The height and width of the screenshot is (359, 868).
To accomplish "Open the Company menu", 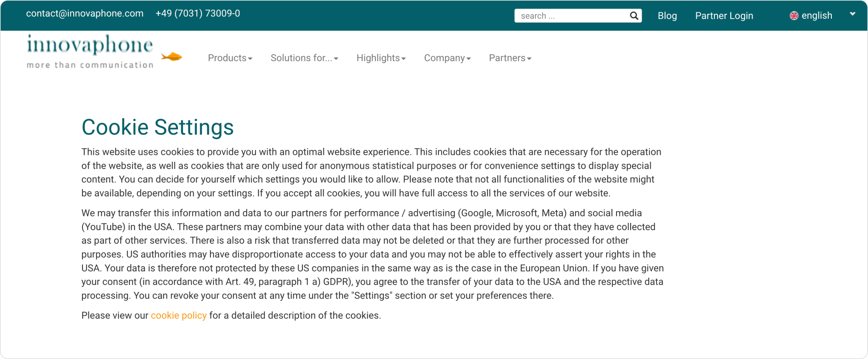I will click(447, 58).
